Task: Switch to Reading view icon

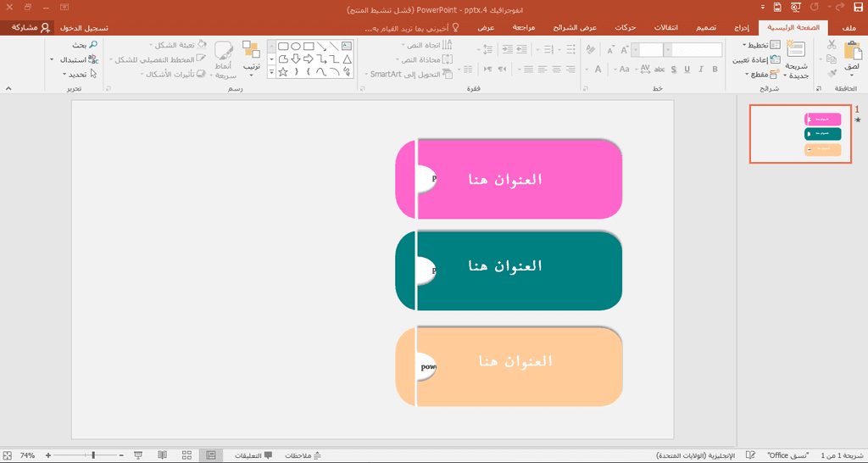Action: tap(162, 455)
